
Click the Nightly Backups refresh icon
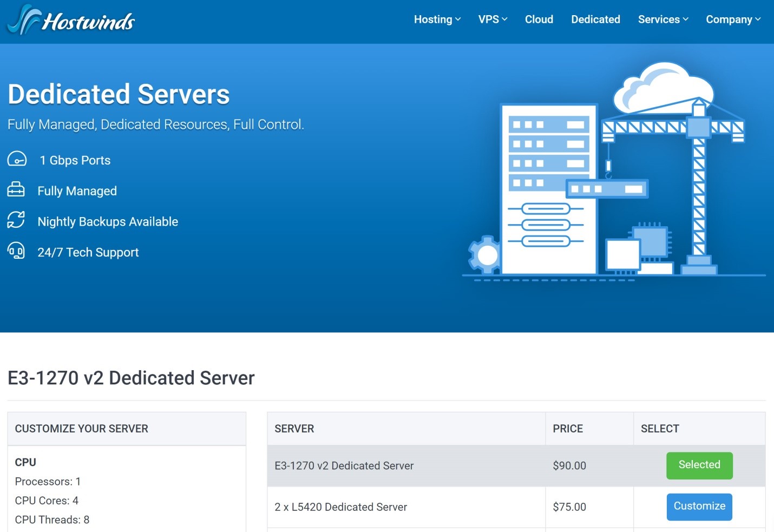[x=16, y=220]
